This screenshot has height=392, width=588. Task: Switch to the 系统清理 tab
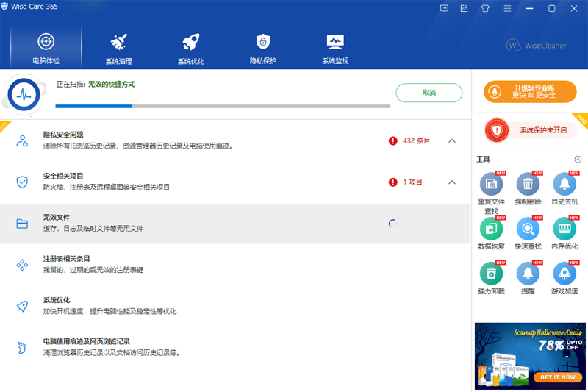click(118, 49)
